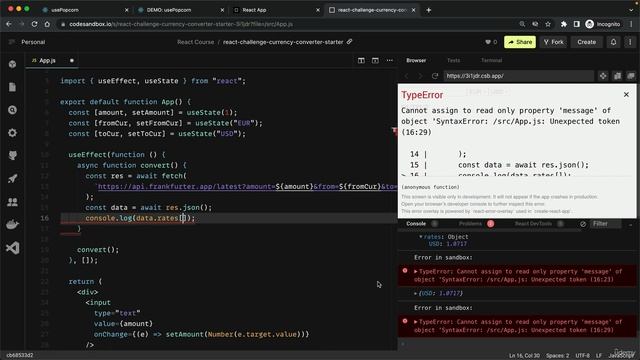Collapse the console panel chevron
The image size is (640, 360).
(631, 224)
